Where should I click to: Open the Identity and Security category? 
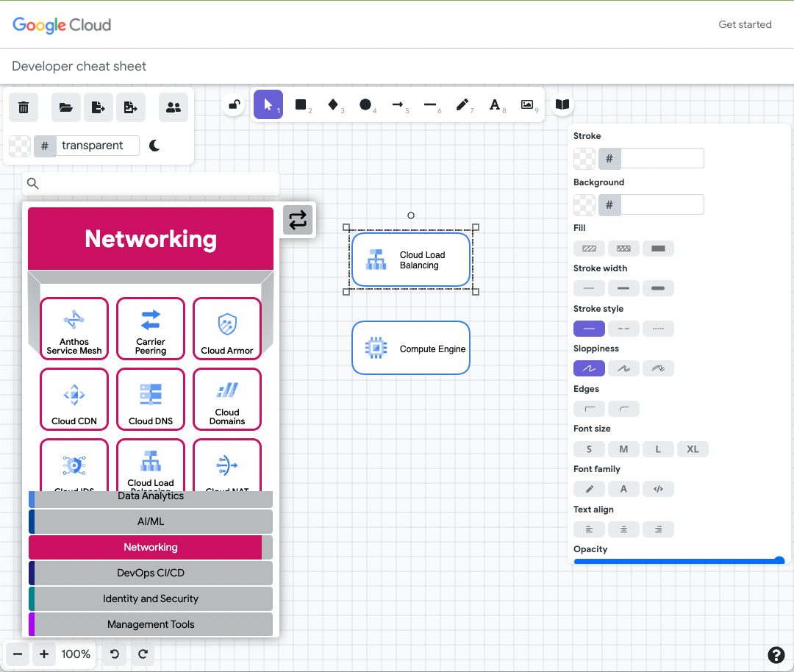151,599
